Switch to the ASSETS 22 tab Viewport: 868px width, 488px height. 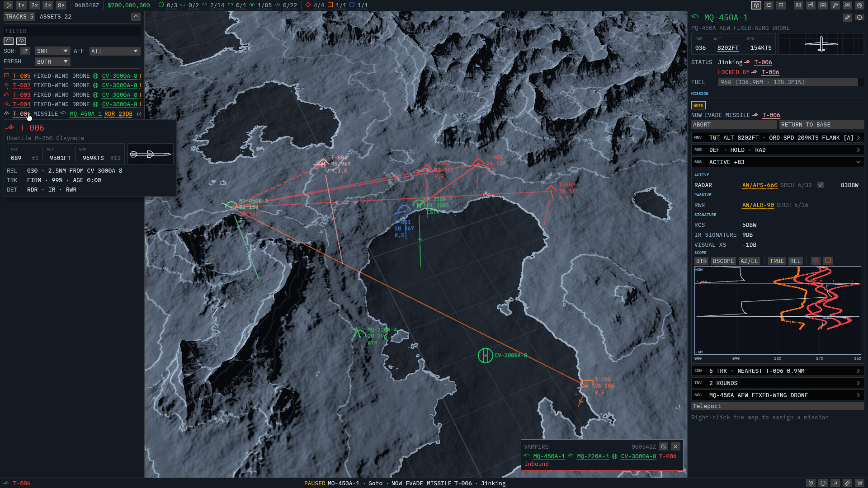coord(56,17)
